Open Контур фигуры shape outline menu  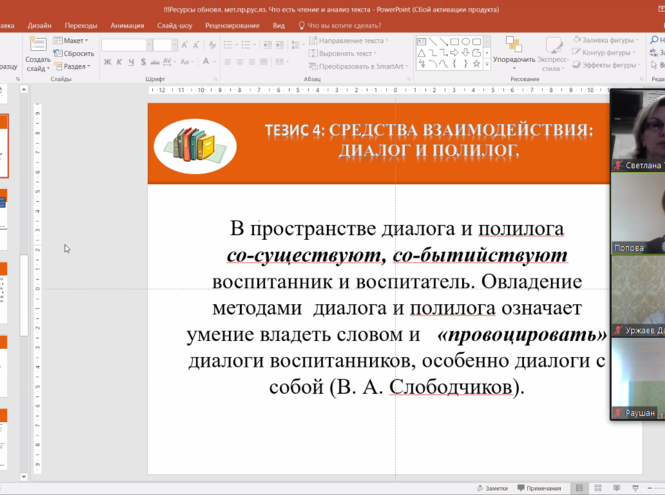(604, 53)
